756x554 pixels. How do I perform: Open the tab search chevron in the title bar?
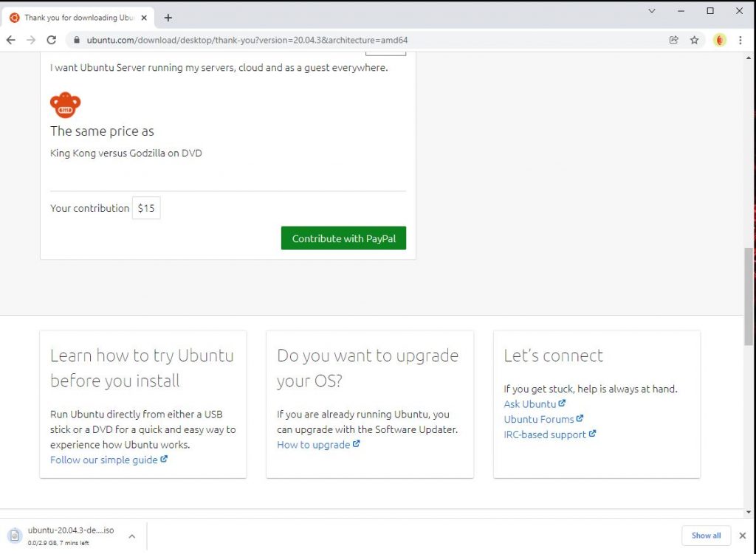[651, 10]
